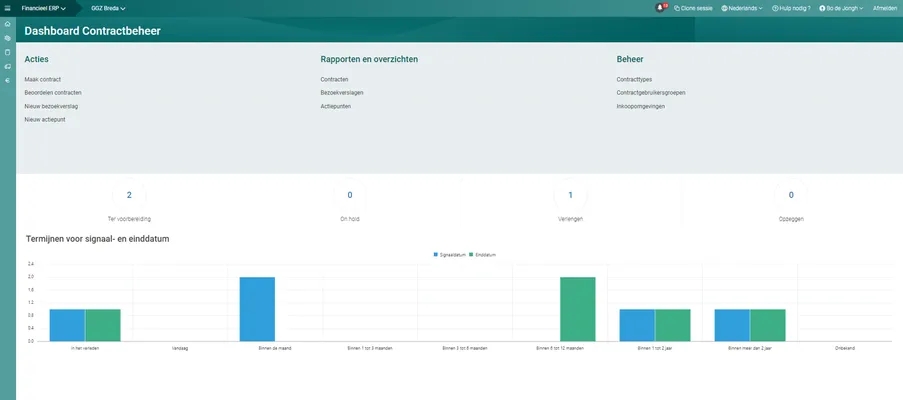
Task: Click the euro icon in sidebar
Action: point(8,80)
